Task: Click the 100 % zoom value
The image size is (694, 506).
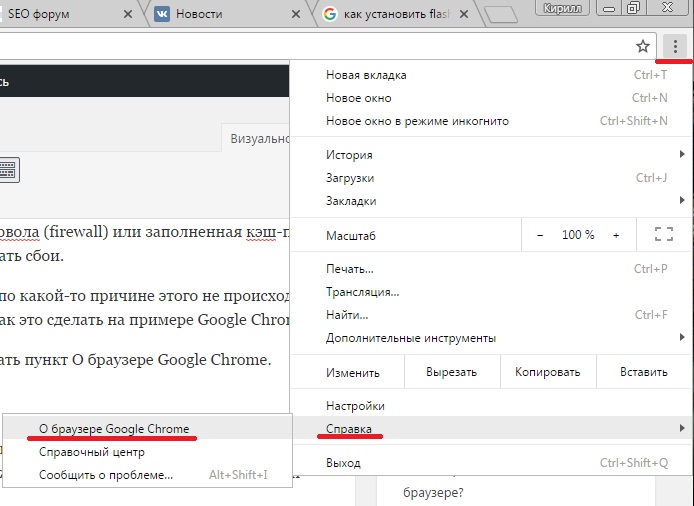Action: 578,235
